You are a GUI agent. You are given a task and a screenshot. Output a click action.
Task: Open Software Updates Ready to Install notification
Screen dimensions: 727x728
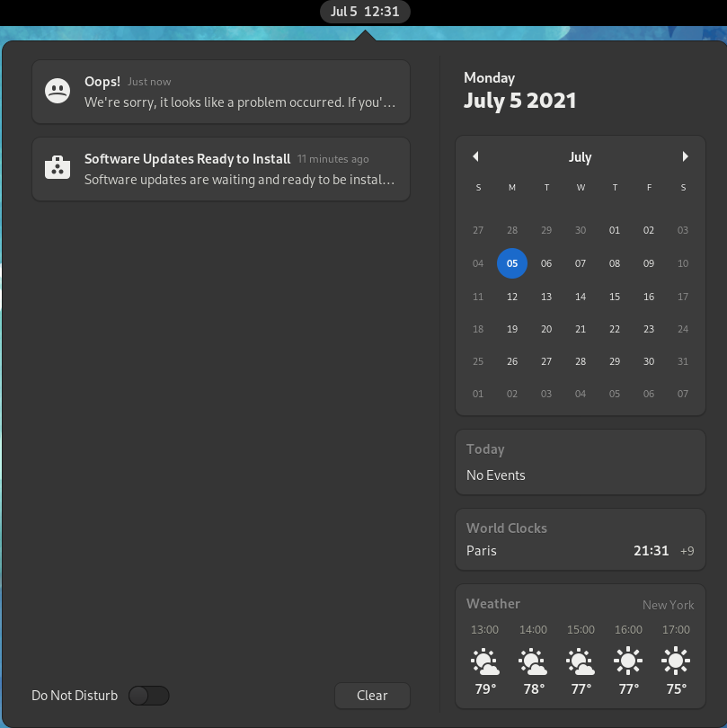(x=221, y=169)
